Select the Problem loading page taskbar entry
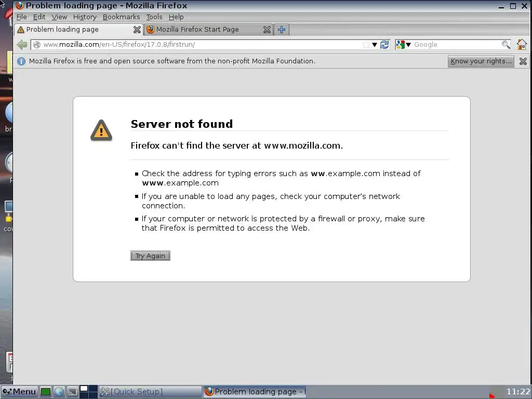The width and height of the screenshot is (532, 399). pyautogui.click(x=255, y=392)
